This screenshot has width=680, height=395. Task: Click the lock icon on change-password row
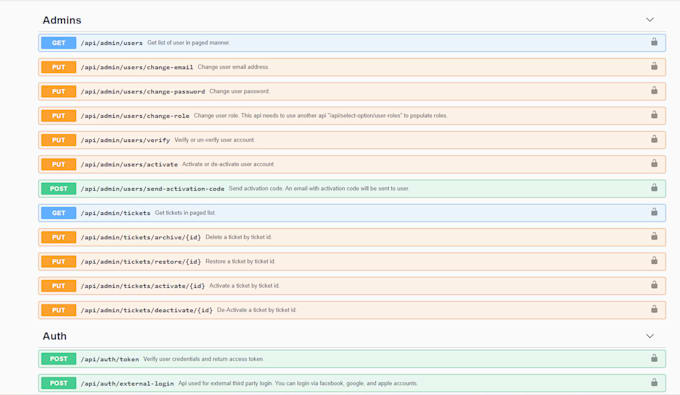(x=654, y=91)
